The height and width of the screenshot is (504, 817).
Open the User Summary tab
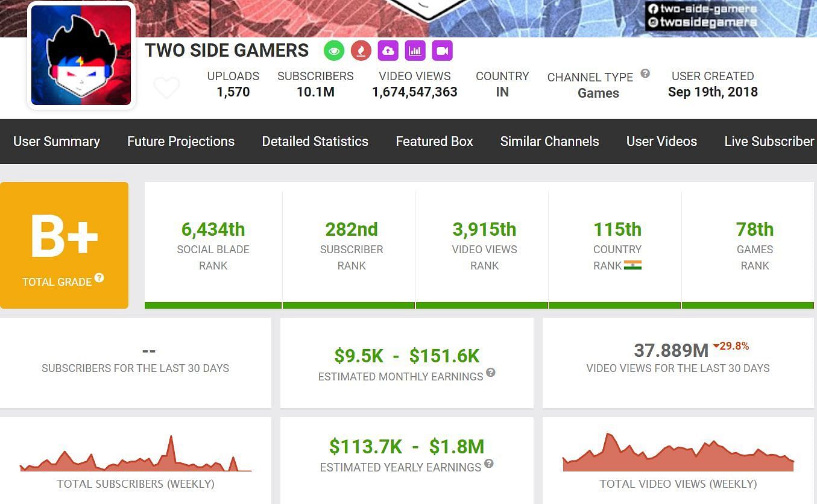[57, 142]
